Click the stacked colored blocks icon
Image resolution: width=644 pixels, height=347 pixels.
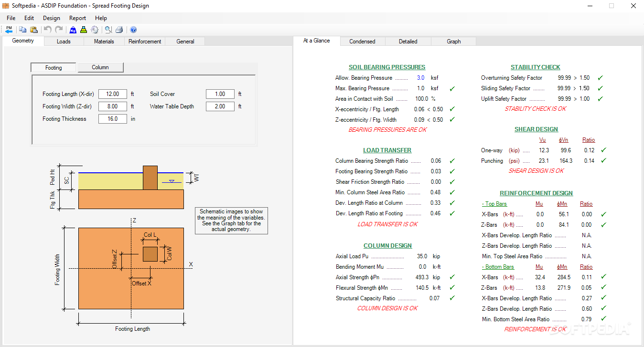84,30
